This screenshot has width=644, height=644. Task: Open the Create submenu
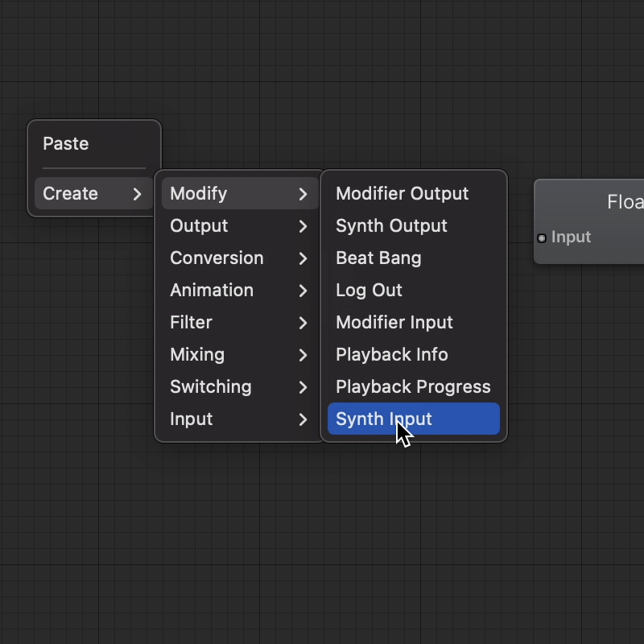coord(93,194)
